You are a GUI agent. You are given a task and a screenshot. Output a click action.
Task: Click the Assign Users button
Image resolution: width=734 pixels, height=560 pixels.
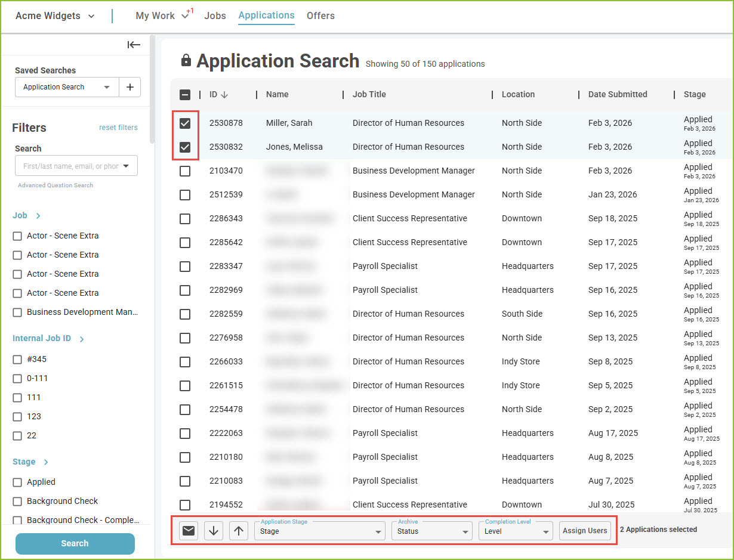585,531
